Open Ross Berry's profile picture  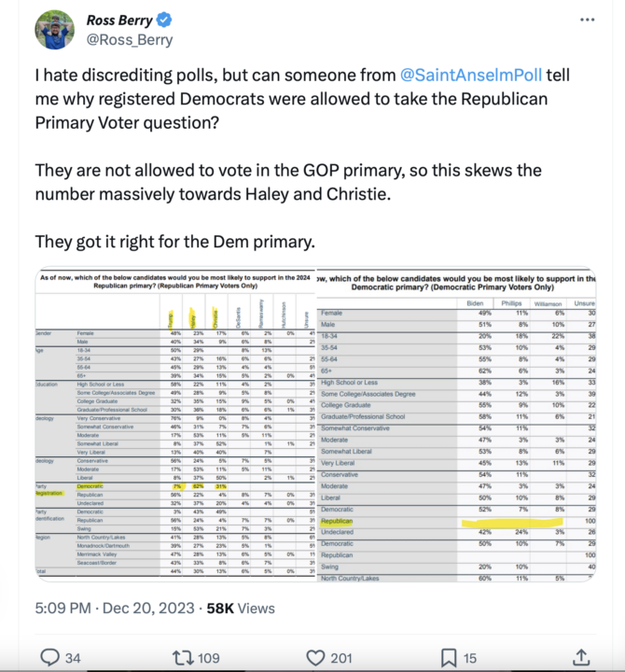[x=55, y=29]
